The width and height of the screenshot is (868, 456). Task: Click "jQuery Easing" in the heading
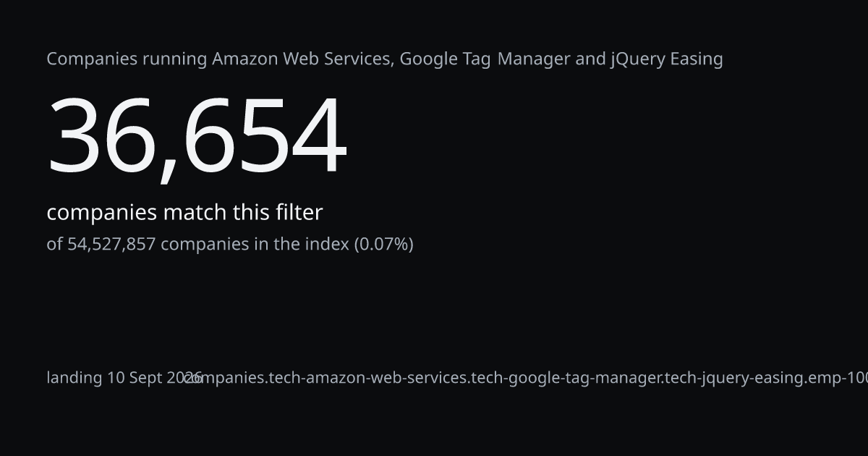667,59
